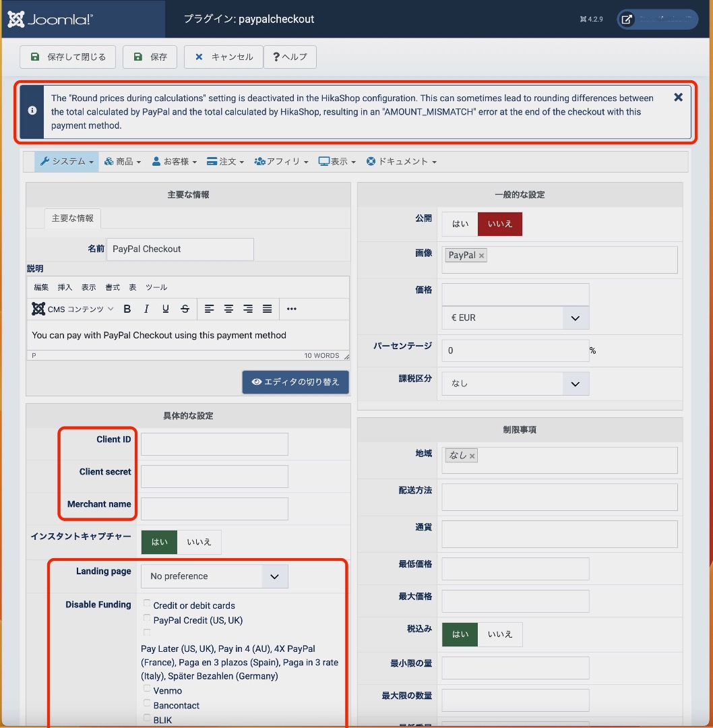Open the 注文 menu
713x728 pixels.
[x=225, y=162]
